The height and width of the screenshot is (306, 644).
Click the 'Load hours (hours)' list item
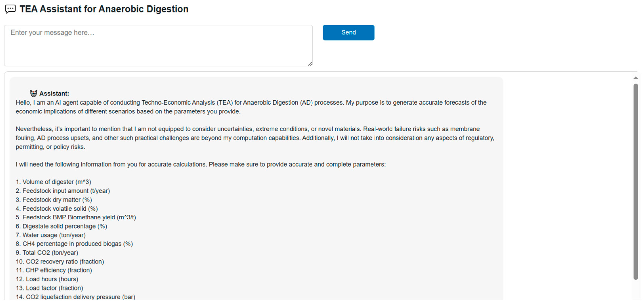click(47, 279)
